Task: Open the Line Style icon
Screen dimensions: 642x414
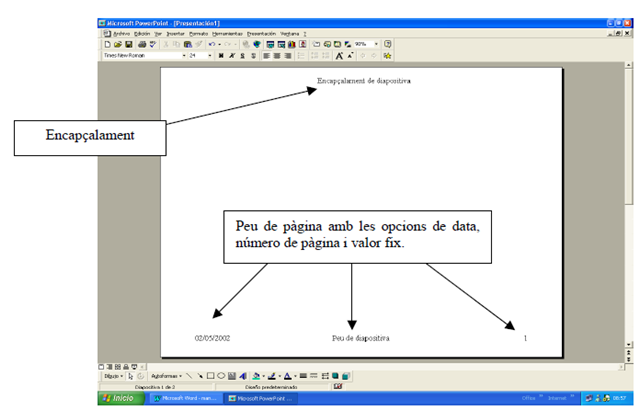Action: (303, 376)
